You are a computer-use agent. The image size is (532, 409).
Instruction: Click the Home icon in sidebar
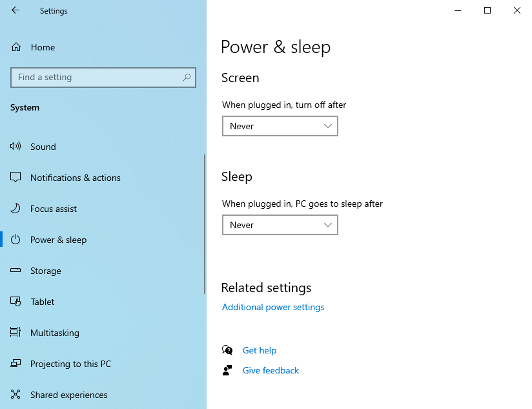(x=16, y=47)
